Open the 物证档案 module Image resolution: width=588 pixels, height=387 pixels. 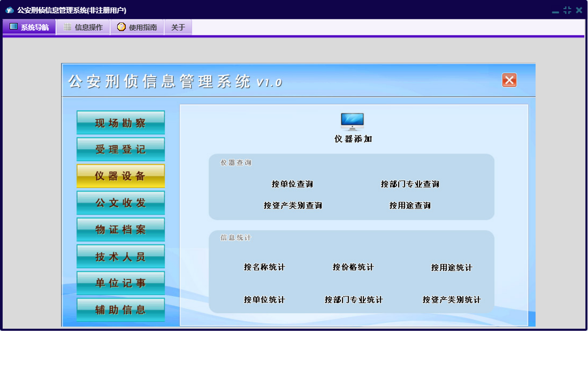pos(120,230)
